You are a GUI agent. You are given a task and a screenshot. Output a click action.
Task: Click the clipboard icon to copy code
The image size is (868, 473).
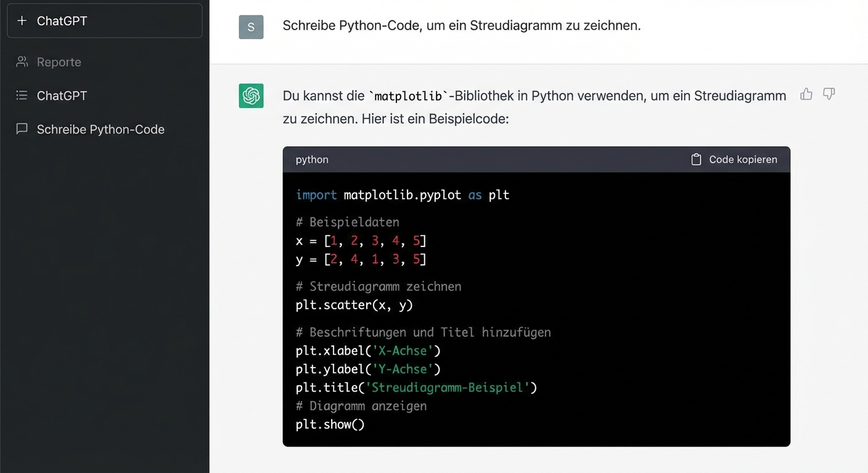click(x=696, y=159)
